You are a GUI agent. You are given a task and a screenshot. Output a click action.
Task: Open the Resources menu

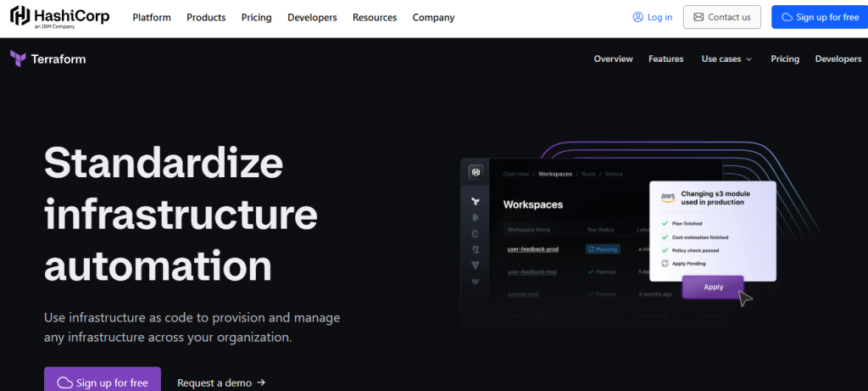375,17
